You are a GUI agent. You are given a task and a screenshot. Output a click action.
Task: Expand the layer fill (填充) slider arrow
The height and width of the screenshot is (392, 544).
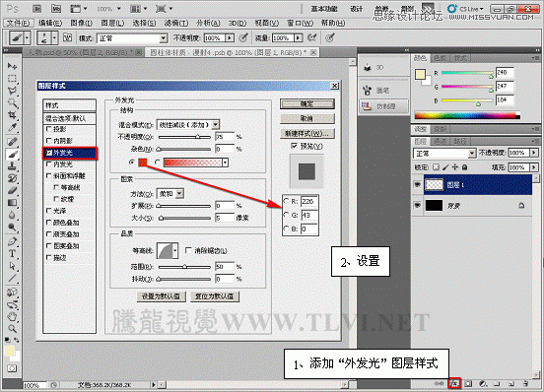coord(533,167)
